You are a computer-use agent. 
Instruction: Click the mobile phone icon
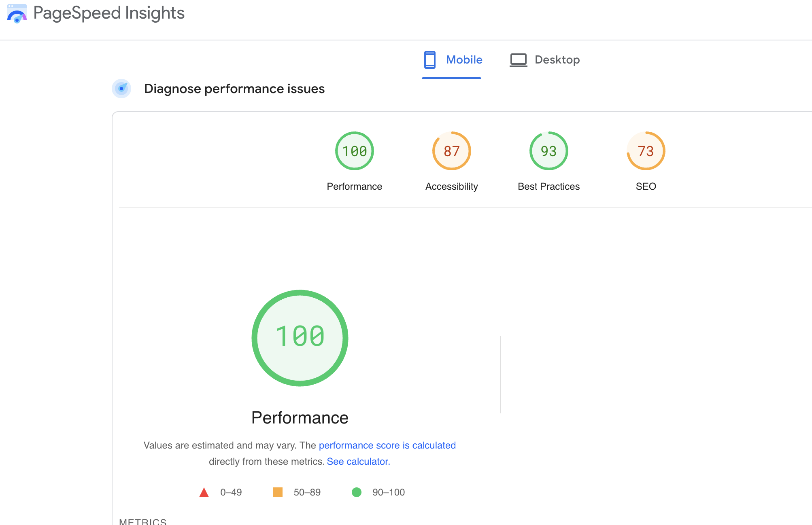[x=429, y=60]
